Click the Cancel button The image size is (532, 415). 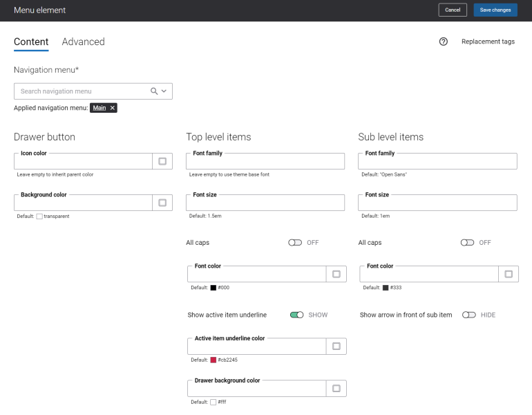click(x=453, y=10)
